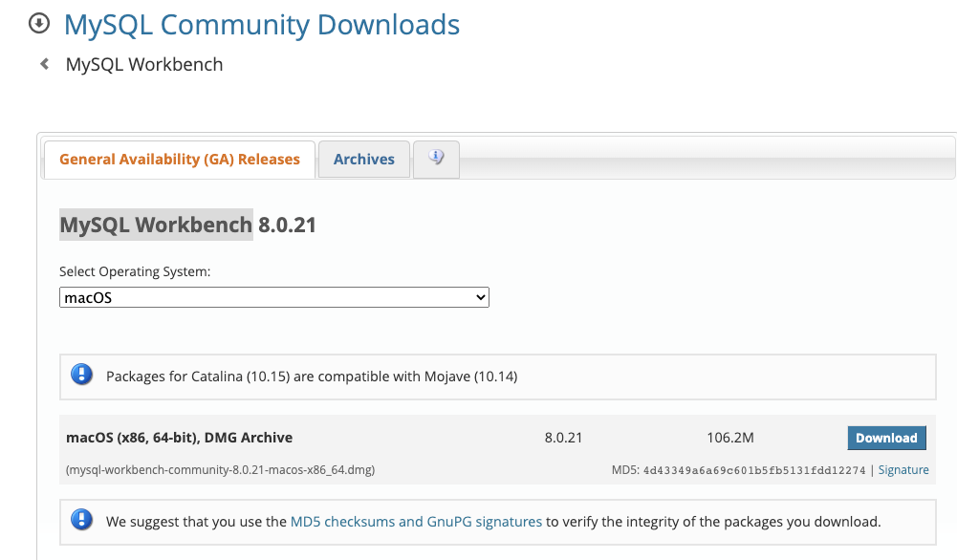The height and width of the screenshot is (560, 957).
Task: Click the blue alert icon beside Catalina notice
Action: coord(82,375)
